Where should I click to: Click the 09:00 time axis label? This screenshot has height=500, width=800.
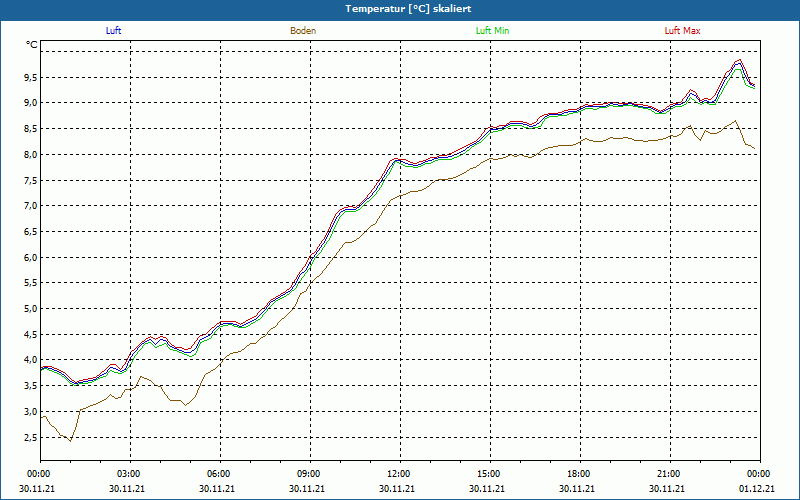click(x=310, y=474)
